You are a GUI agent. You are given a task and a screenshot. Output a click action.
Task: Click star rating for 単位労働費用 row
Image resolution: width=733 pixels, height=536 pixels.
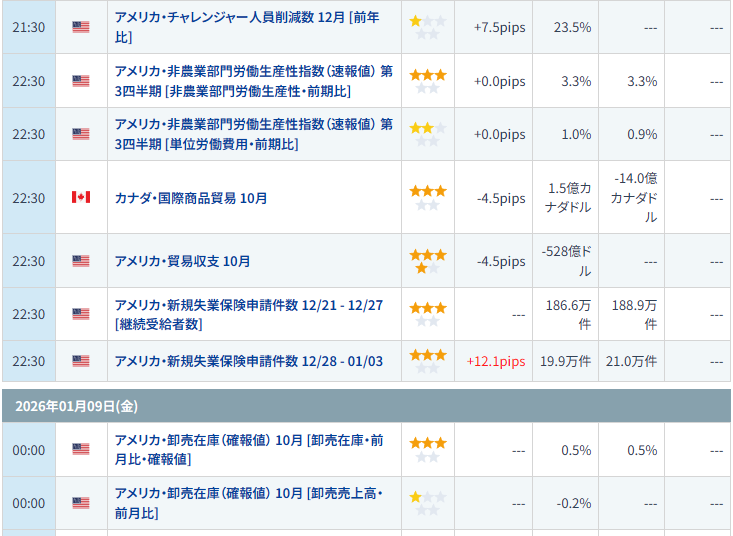pos(428,134)
